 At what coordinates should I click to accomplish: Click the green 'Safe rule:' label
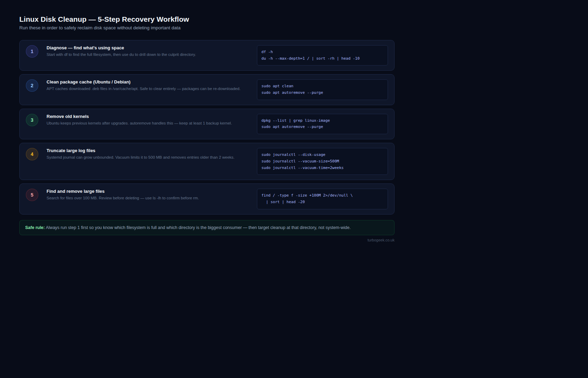pos(35,228)
